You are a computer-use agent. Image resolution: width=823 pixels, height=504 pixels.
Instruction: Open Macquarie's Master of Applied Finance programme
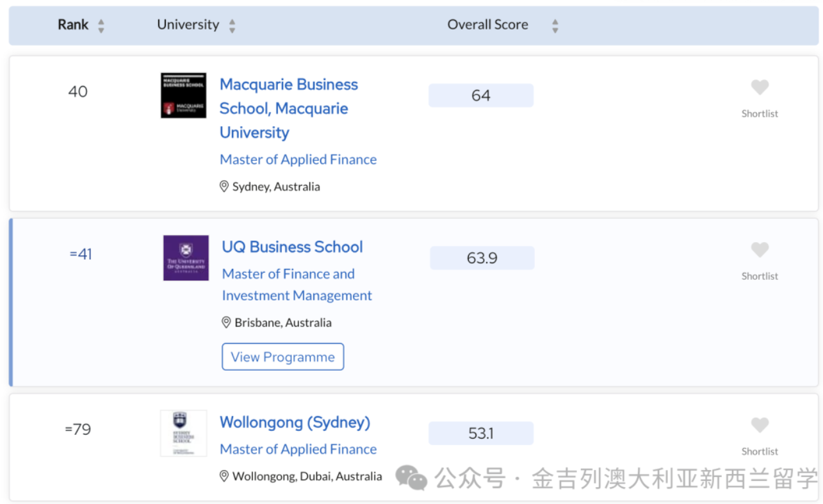tap(298, 159)
